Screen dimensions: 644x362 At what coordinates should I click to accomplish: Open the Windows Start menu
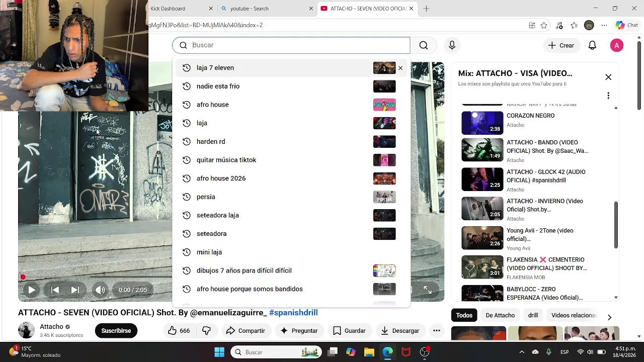pyautogui.click(x=219, y=352)
